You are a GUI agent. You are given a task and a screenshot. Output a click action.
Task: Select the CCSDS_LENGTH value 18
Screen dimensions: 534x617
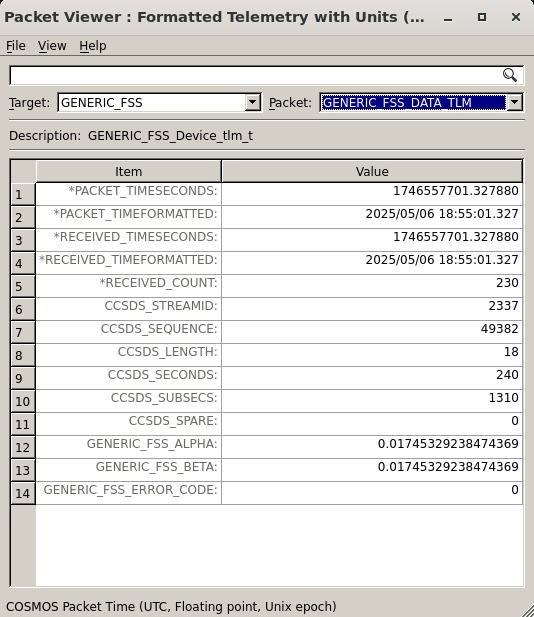pyautogui.click(x=372, y=355)
